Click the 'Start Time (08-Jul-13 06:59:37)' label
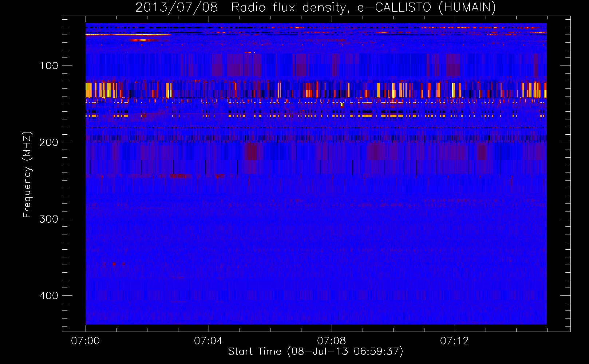 click(316, 352)
